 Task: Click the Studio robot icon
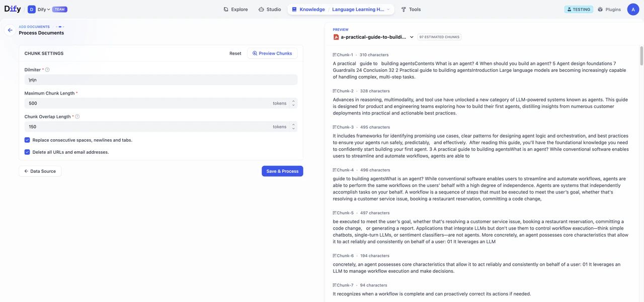(x=261, y=9)
